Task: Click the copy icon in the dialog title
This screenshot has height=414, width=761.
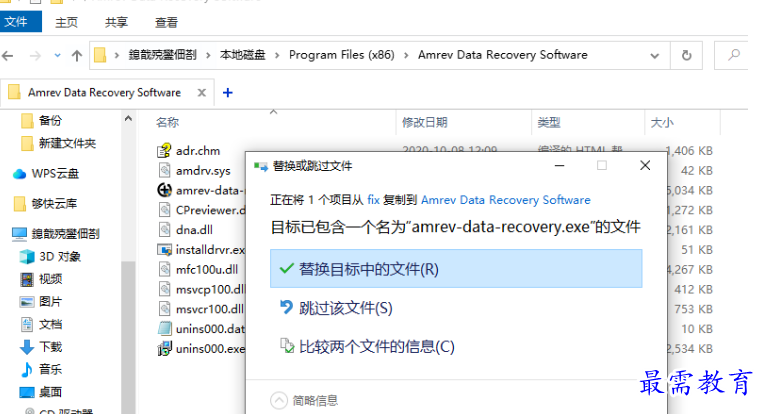Action: [x=261, y=166]
